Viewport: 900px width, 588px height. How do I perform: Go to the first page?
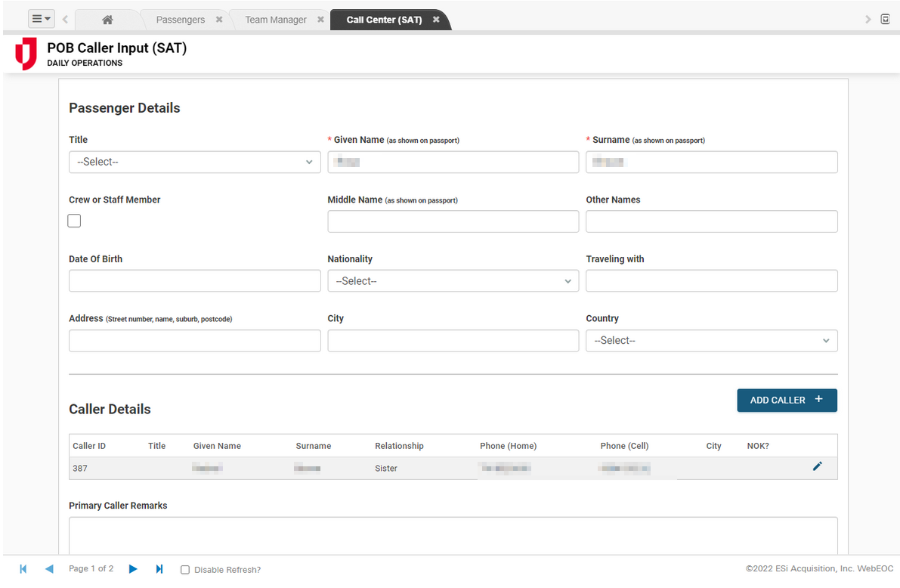(x=23, y=569)
